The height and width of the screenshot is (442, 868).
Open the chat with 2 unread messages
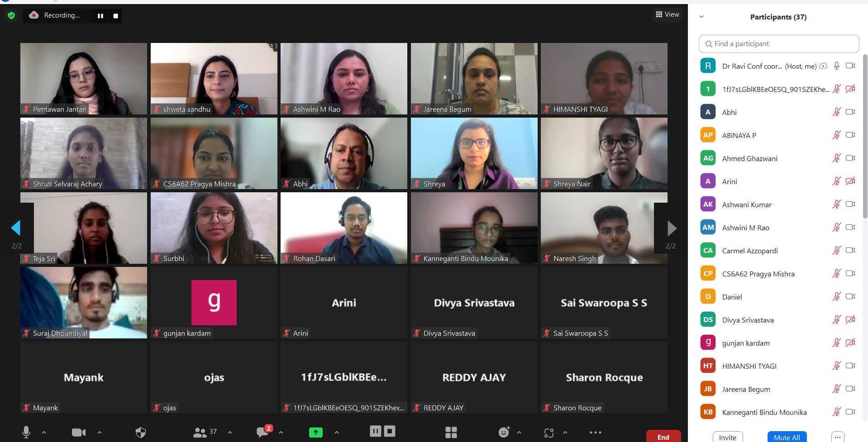[263, 432]
